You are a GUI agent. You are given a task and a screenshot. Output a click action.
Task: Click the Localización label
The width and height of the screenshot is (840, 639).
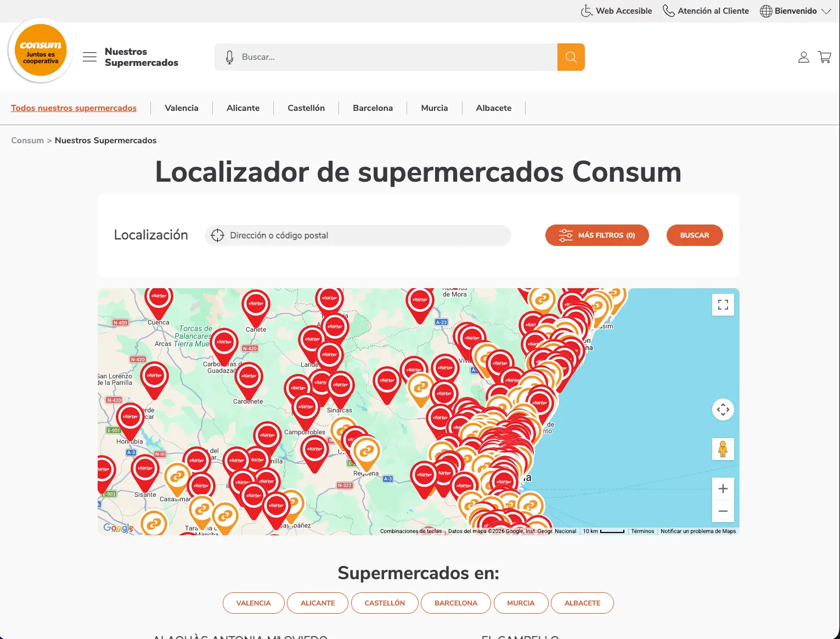(151, 235)
